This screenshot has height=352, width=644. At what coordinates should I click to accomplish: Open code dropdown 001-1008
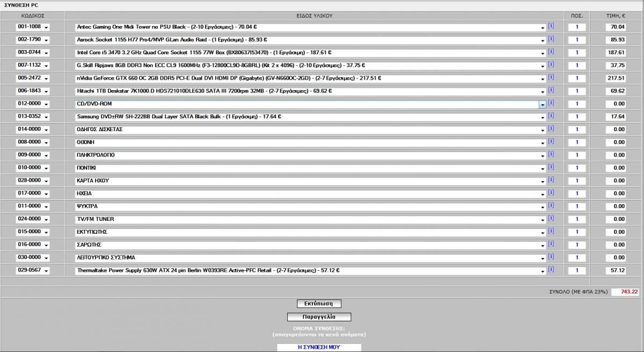pyautogui.click(x=33, y=27)
